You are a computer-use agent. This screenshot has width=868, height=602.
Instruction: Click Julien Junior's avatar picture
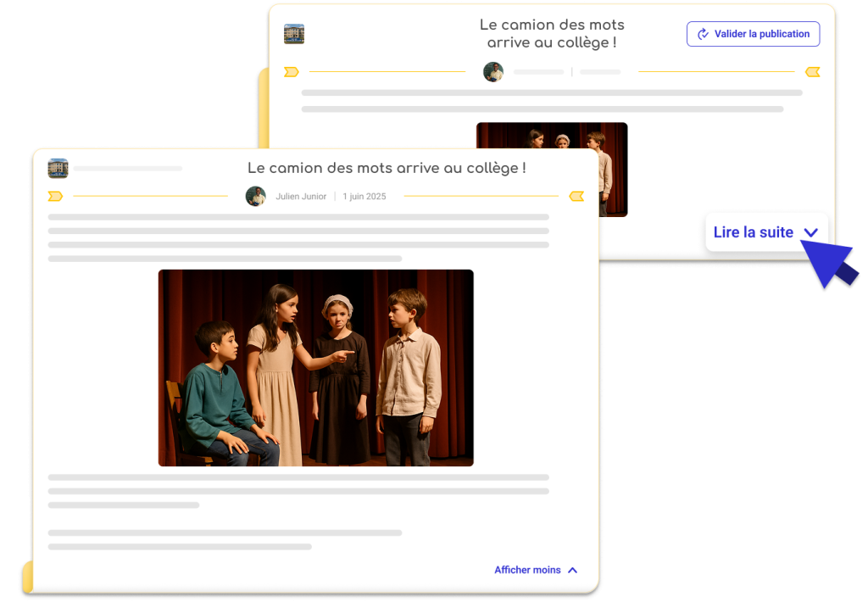(256, 197)
